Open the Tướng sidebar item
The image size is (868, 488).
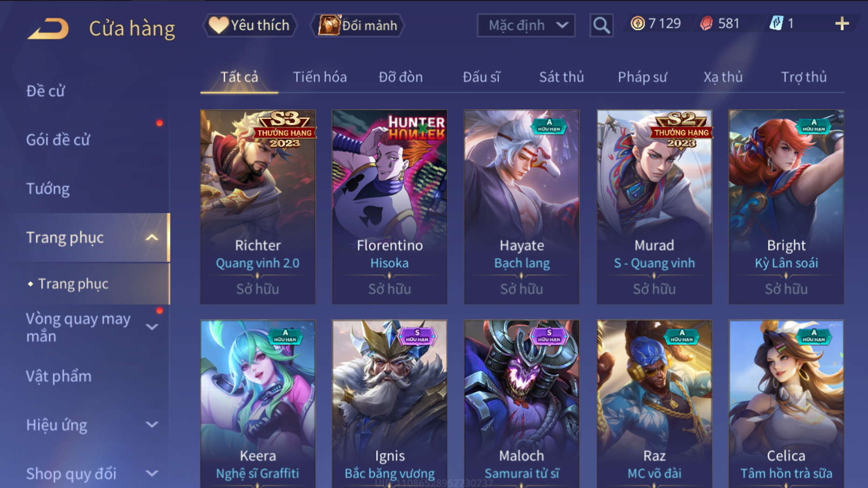coord(48,189)
